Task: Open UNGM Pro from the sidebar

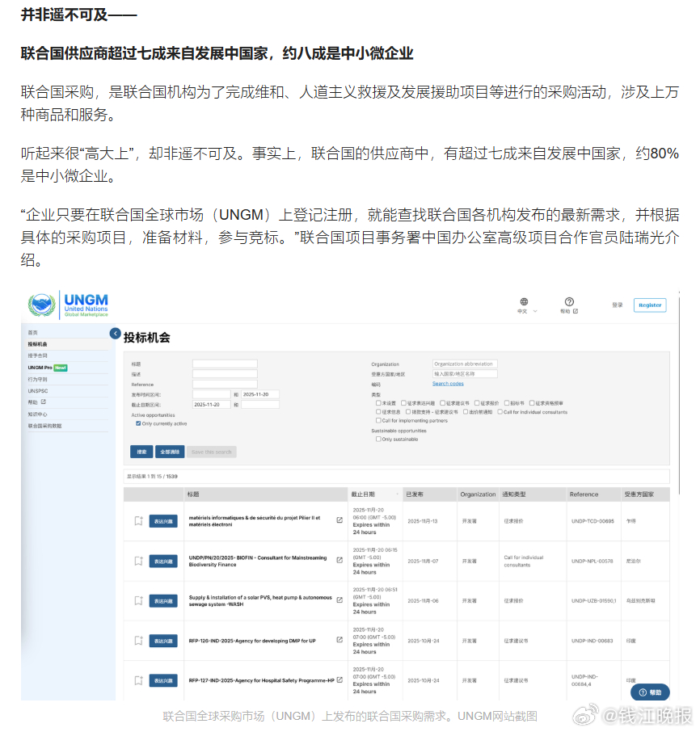Action: (40, 368)
